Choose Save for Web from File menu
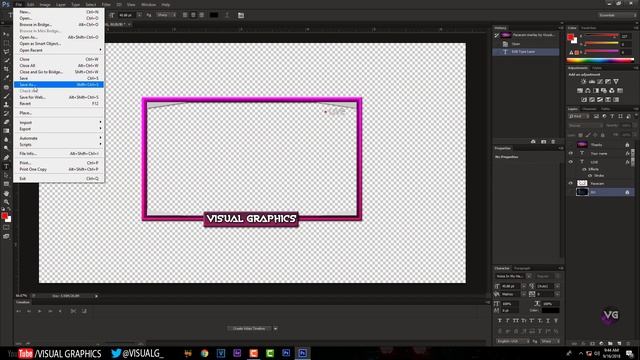640x360 pixels. pos(58,97)
